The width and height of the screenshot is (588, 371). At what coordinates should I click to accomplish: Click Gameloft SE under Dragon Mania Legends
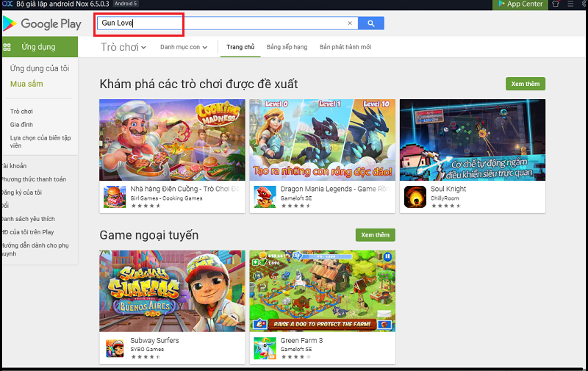[x=296, y=198]
